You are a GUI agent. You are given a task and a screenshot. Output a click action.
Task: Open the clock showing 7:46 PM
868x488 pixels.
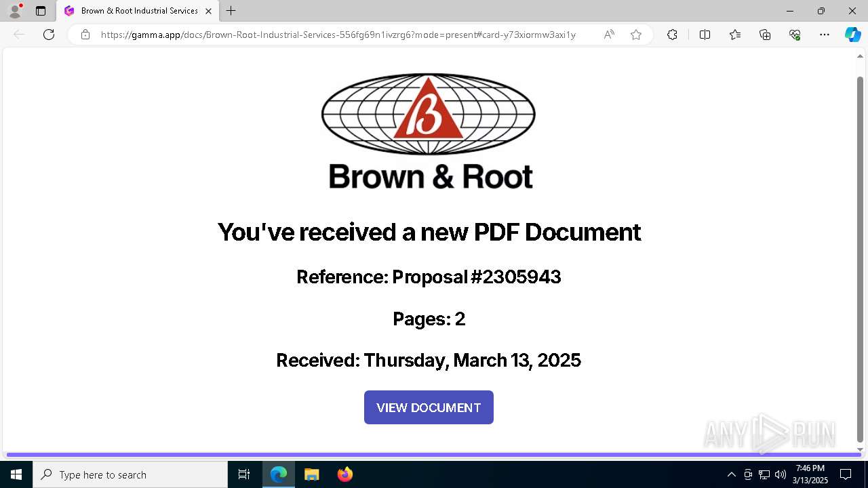810,474
